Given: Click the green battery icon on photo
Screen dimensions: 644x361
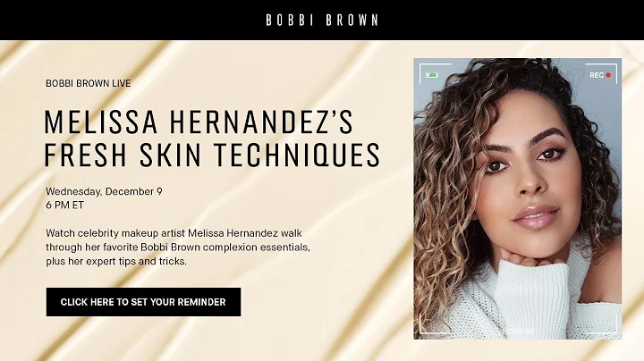Looking at the screenshot, I should [x=432, y=75].
